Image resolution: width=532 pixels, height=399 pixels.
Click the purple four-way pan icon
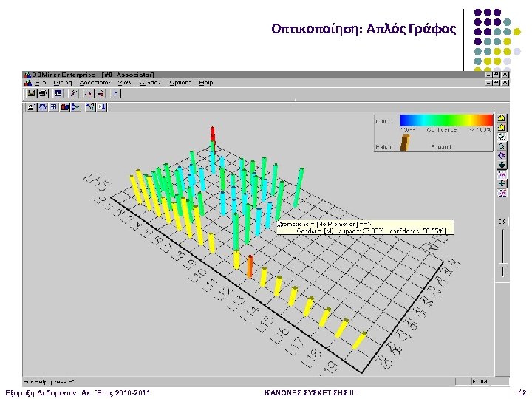pyautogui.click(x=502, y=155)
